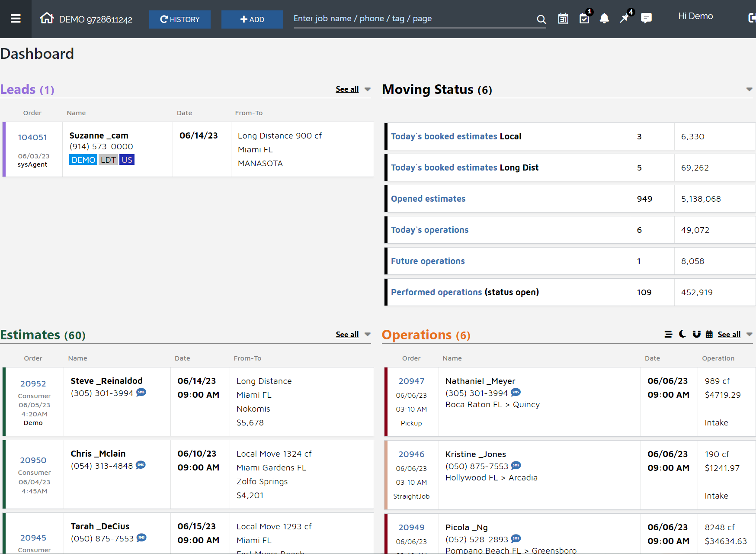Screen dimensions: 756x554
Task: Click See all link for Estimates
Action: coord(347,335)
